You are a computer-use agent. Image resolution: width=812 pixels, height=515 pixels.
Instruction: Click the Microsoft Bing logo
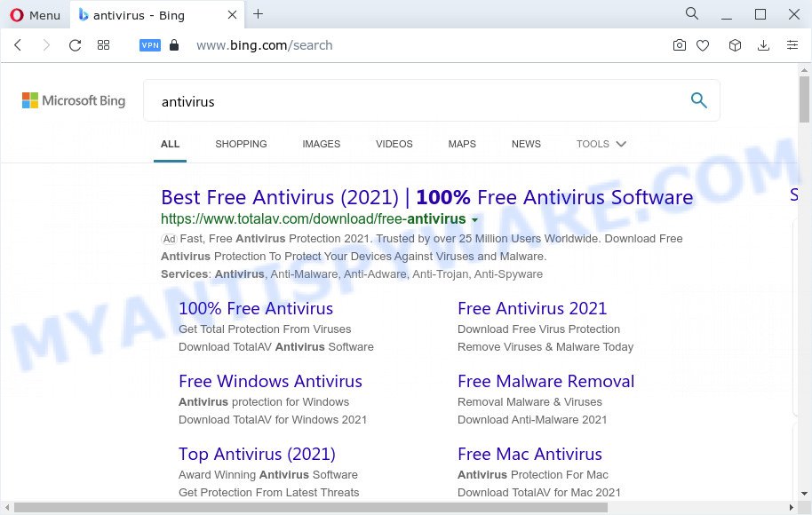pyautogui.click(x=74, y=100)
